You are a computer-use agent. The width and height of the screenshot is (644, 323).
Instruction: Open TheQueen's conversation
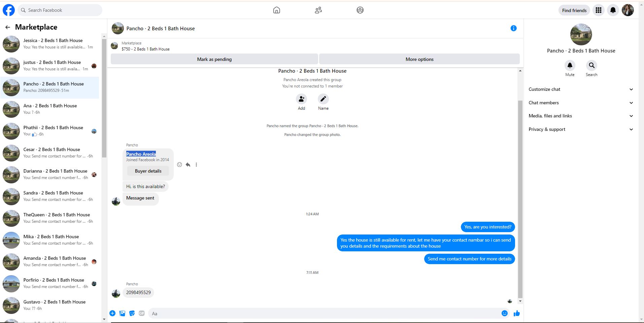[x=50, y=218]
